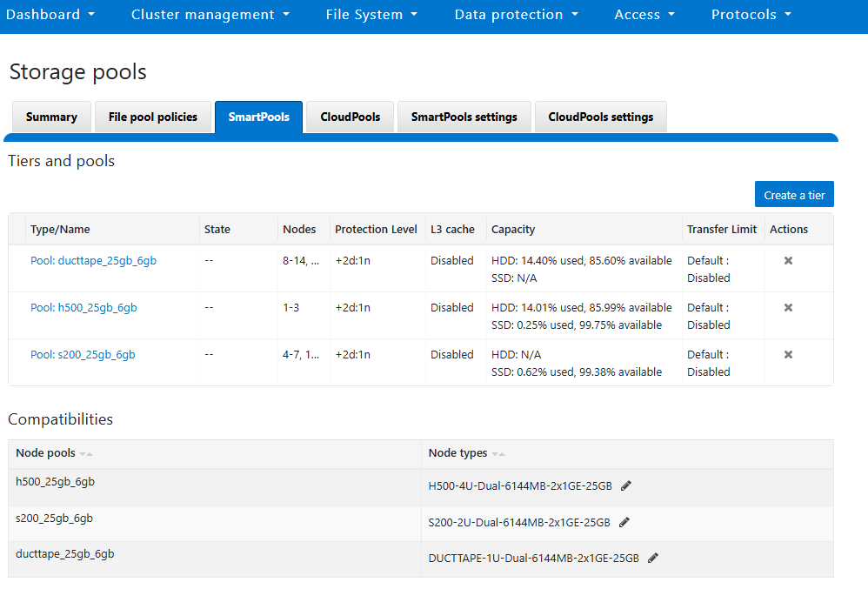
Task: Click H500-4U-Dual-6144MB-2x1GE-25GB node type text
Action: pos(520,486)
